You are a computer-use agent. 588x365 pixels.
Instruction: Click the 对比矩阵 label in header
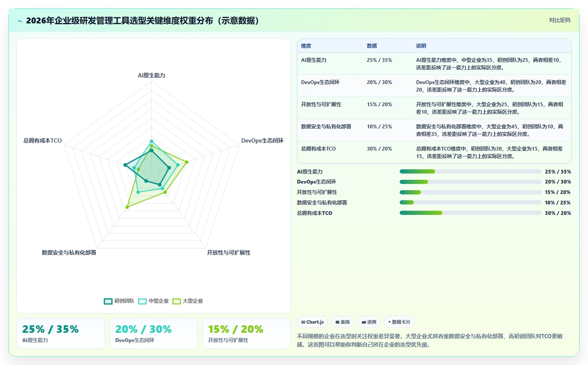[560, 20]
